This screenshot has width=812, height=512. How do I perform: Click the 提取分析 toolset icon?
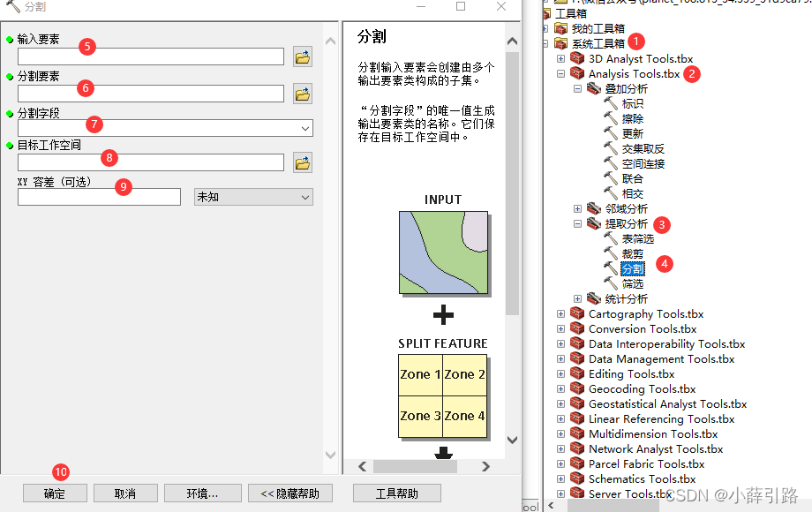click(x=593, y=223)
